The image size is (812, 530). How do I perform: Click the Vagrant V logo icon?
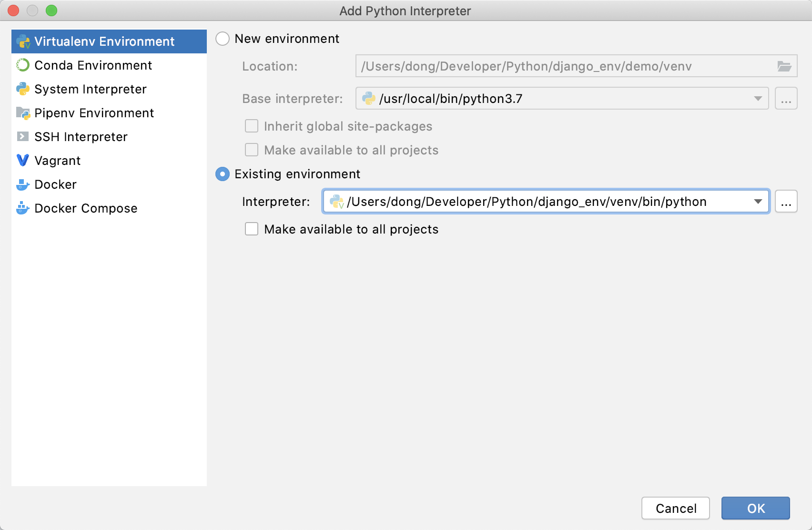point(23,161)
